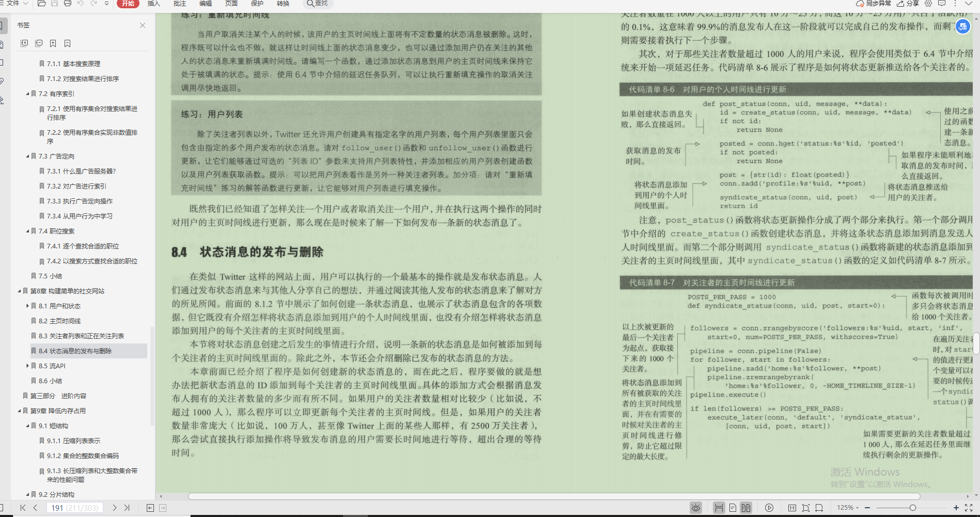Viewport: 980px width, 517px height.
Task: Toggle reading mode with the eye icon
Action: (x=696, y=508)
